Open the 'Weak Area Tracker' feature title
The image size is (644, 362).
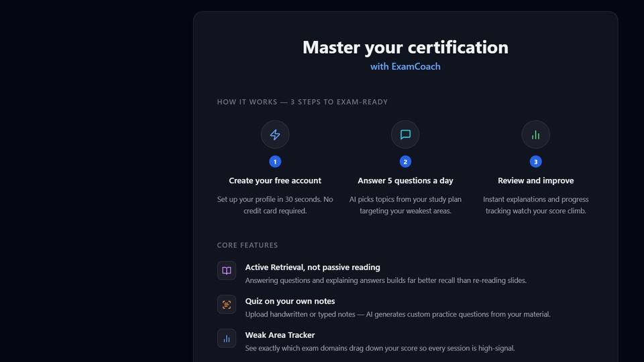[280, 335]
